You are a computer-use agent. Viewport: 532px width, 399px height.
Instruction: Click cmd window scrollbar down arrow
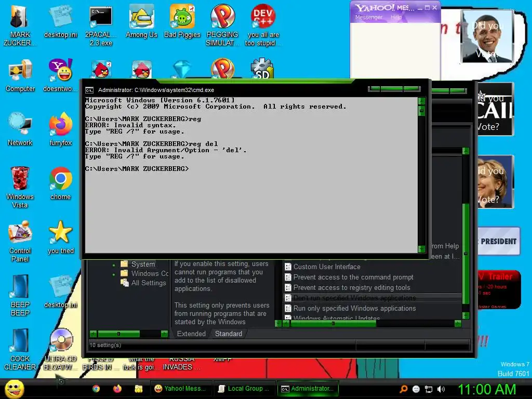pyautogui.click(x=421, y=249)
